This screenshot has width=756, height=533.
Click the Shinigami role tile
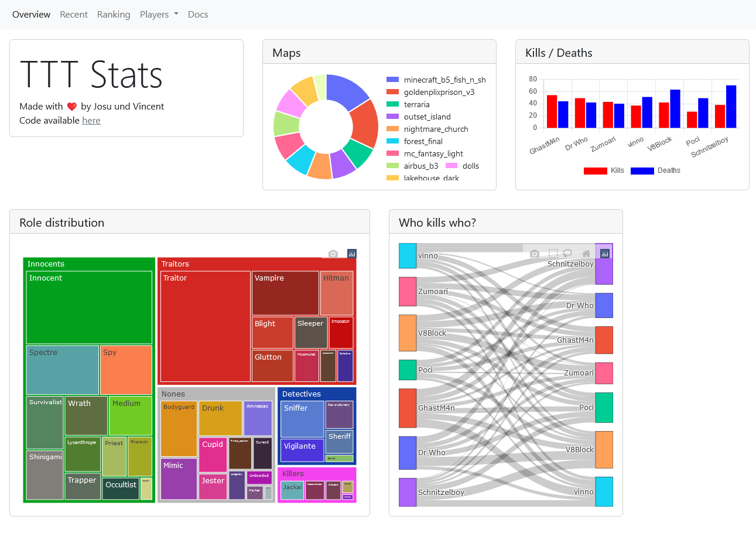coord(45,475)
